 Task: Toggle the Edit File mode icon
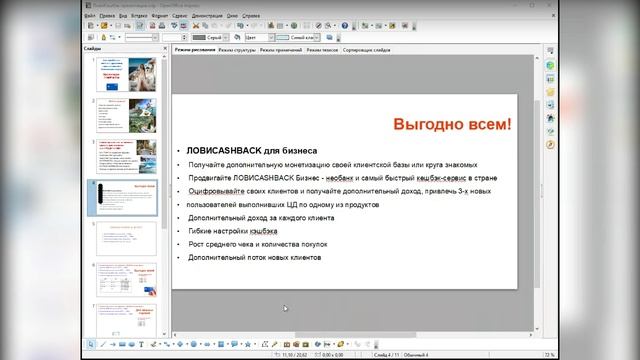140,26
